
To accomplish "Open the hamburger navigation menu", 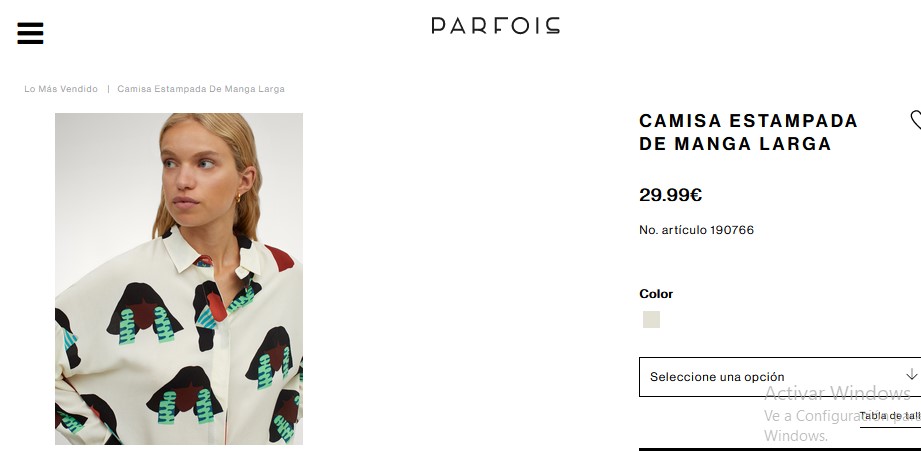I will pos(30,33).
